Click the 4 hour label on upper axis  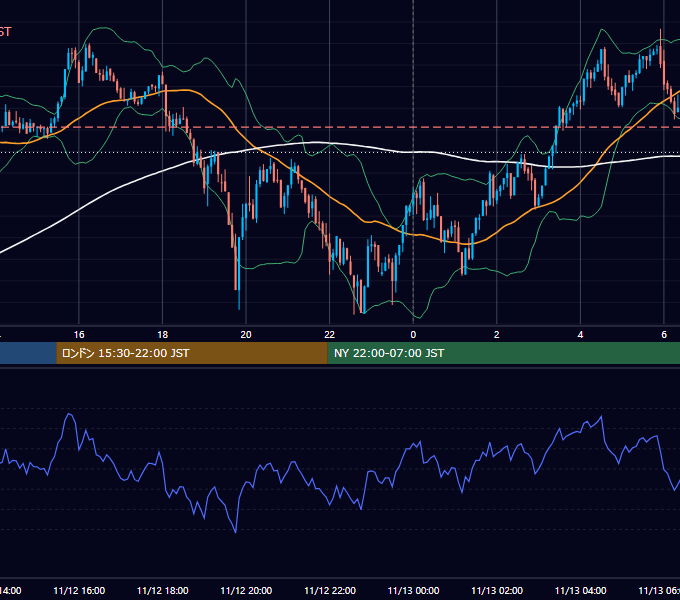(580, 335)
